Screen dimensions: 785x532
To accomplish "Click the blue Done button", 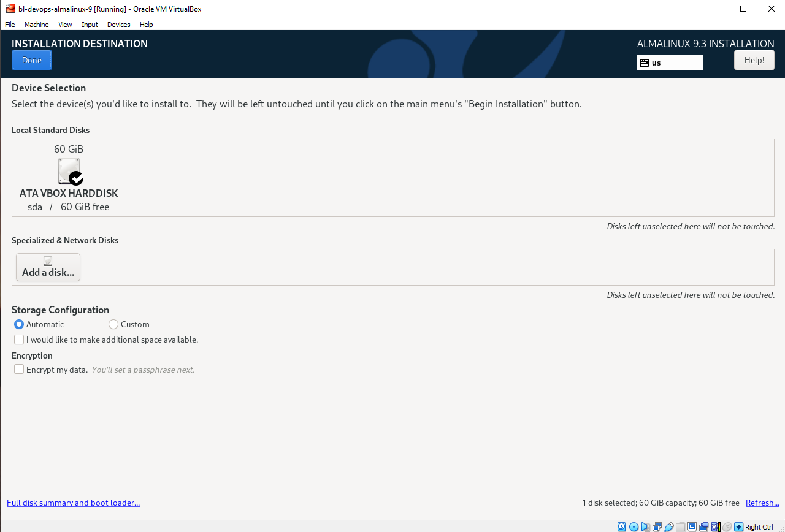I will (32, 60).
